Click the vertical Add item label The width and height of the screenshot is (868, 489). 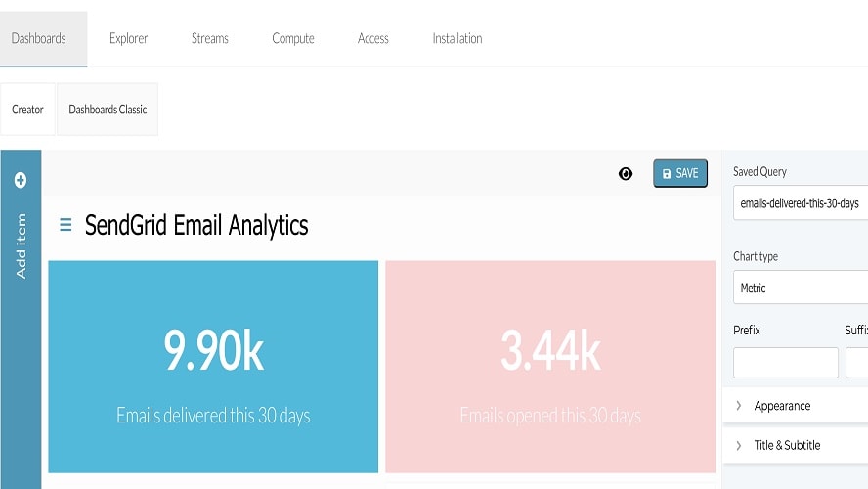(22, 245)
